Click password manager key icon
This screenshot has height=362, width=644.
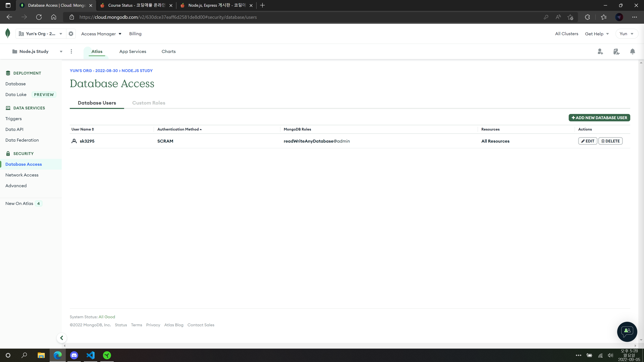click(546, 17)
